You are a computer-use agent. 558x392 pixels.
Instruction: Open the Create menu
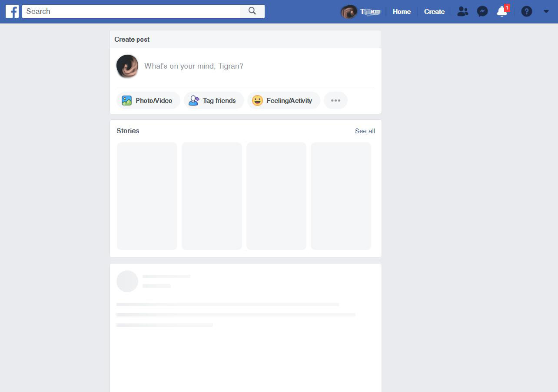[x=434, y=12]
